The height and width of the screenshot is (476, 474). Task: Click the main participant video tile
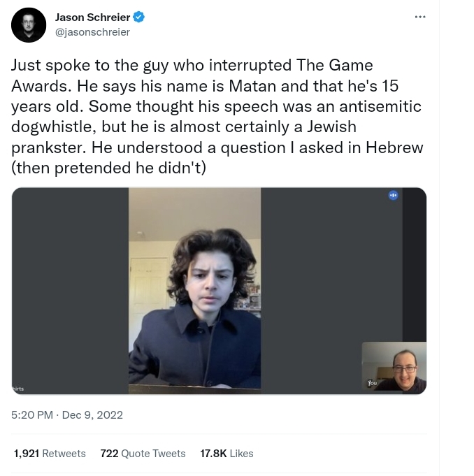coord(194,291)
